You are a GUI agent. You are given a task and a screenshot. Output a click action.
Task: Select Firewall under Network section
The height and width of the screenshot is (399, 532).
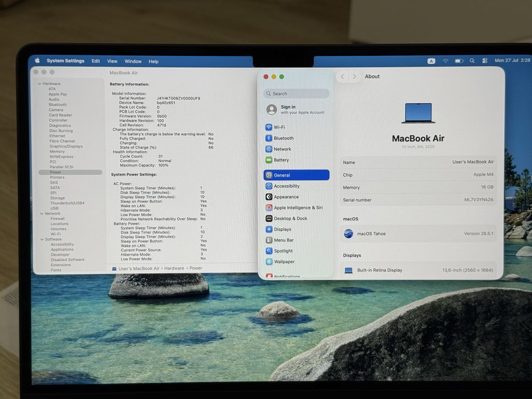58,219
